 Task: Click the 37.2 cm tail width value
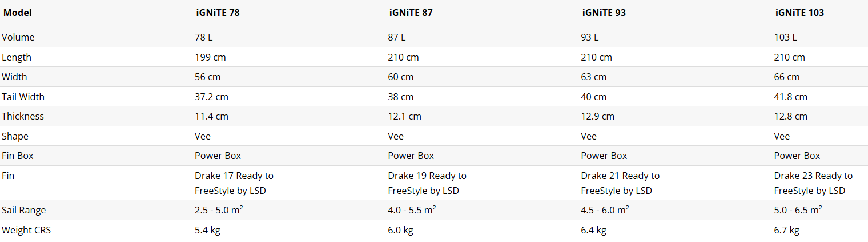[x=211, y=97]
